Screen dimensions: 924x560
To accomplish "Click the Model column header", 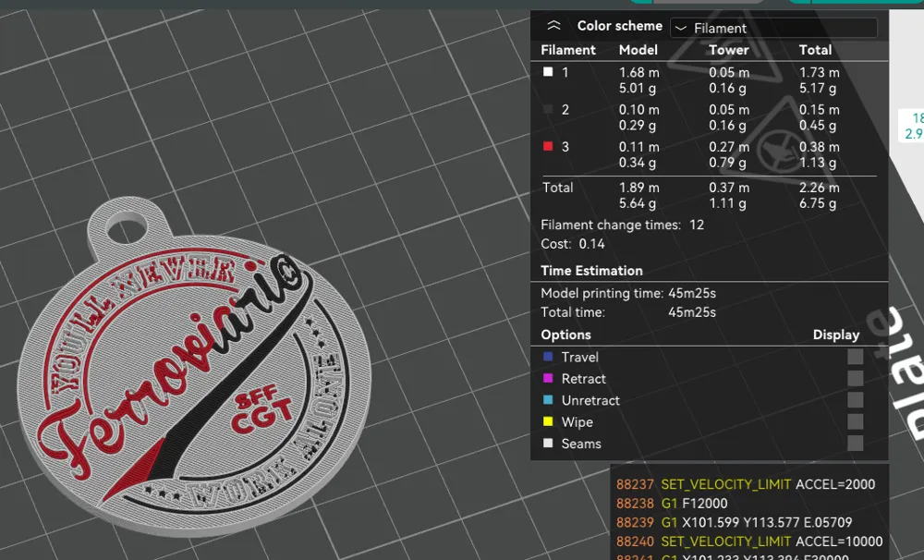I will pos(638,50).
